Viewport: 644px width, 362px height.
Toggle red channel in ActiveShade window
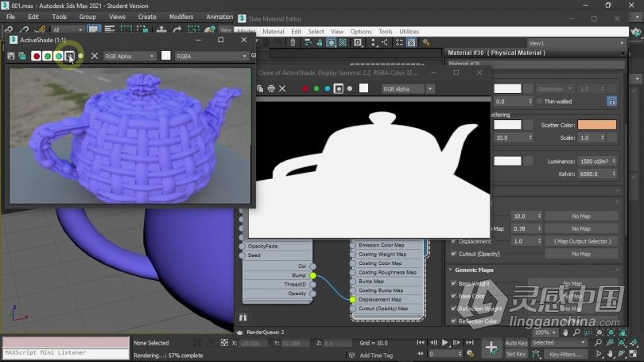(x=36, y=56)
